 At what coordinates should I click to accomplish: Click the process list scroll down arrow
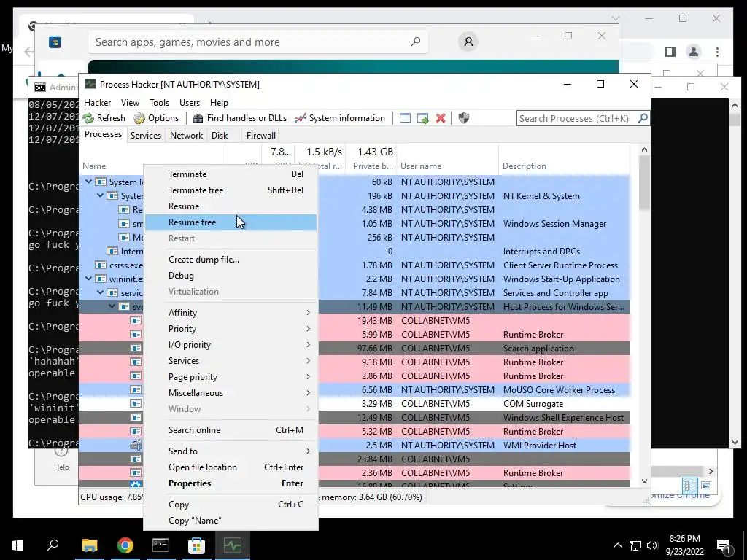pyautogui.click(x=644, y=481)
